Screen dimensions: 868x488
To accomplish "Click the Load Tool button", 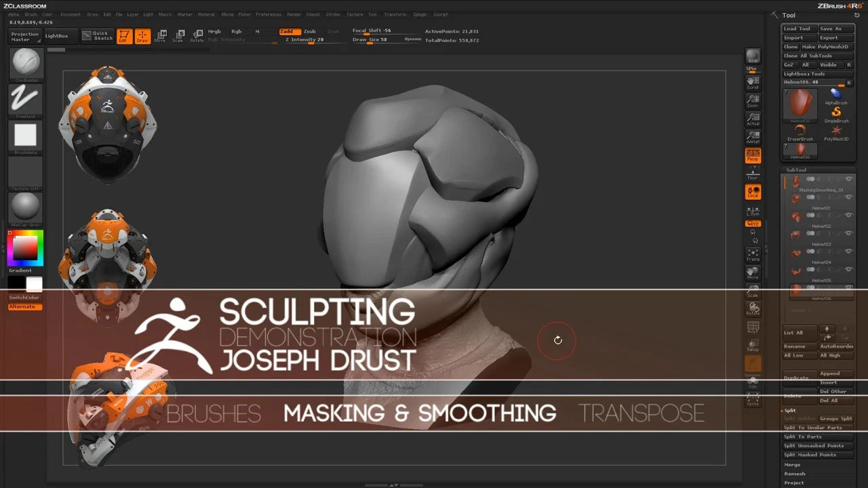I will [800, 29].
